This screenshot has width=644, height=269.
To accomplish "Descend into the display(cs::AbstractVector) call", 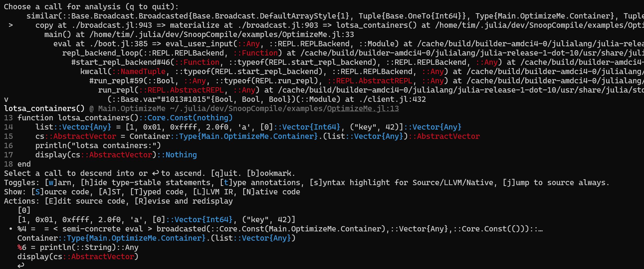I will point(78,257).
